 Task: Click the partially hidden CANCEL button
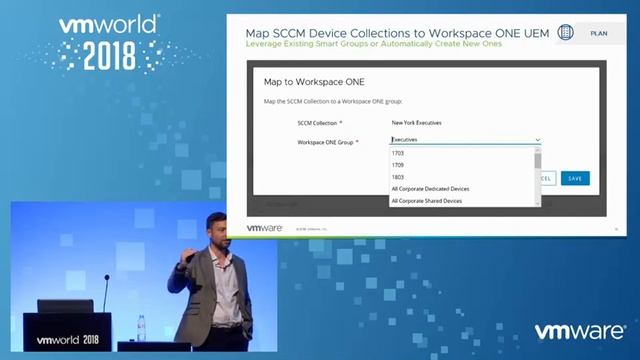pos(548,178)
